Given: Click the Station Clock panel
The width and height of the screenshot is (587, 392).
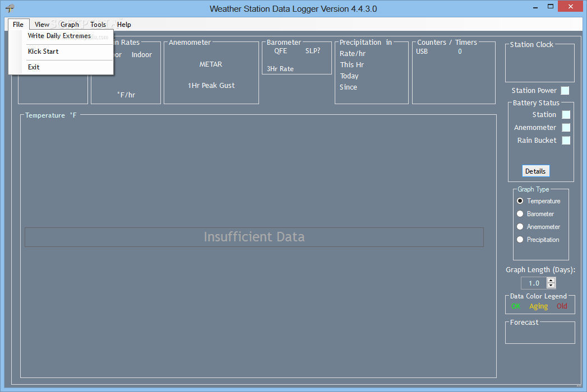Looking at the screenshot, I should pyautogui.click(x=539, y=62).
